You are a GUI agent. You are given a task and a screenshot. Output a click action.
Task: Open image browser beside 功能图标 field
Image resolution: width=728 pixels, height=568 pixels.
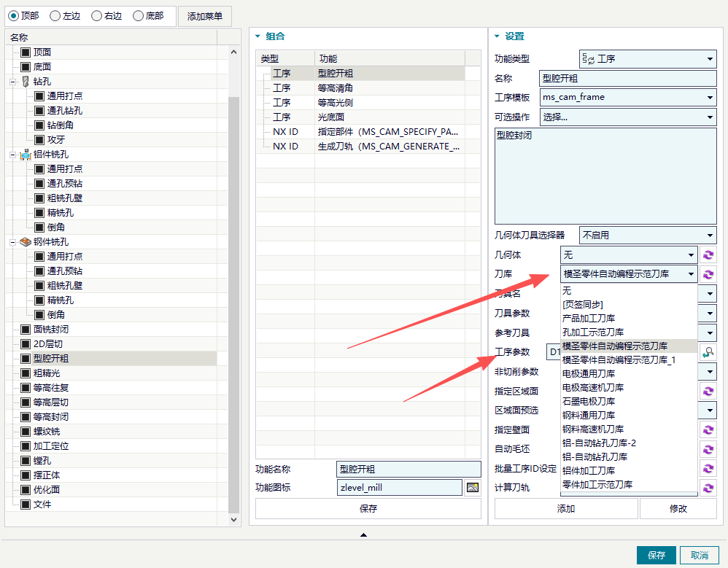(x=473, y=488)
